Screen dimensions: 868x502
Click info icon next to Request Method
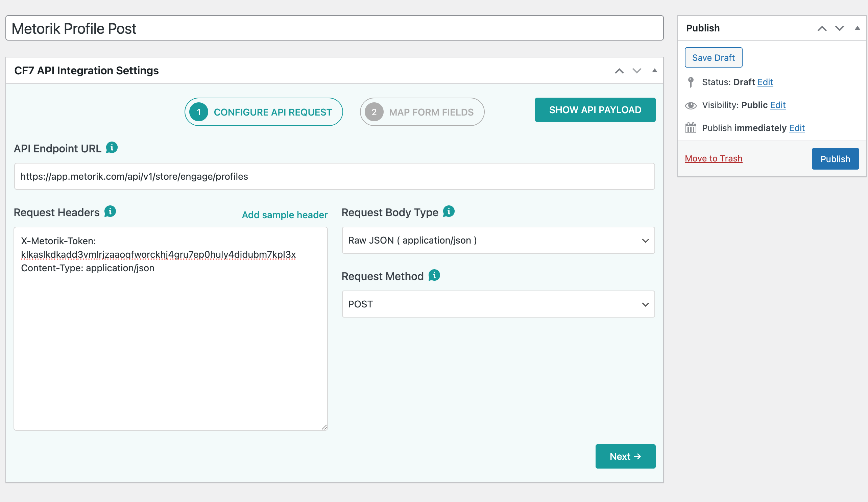pos(434,275)
